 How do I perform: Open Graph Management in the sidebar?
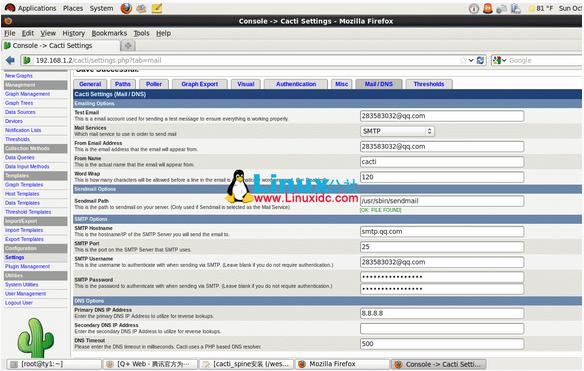tap(27, 94)
